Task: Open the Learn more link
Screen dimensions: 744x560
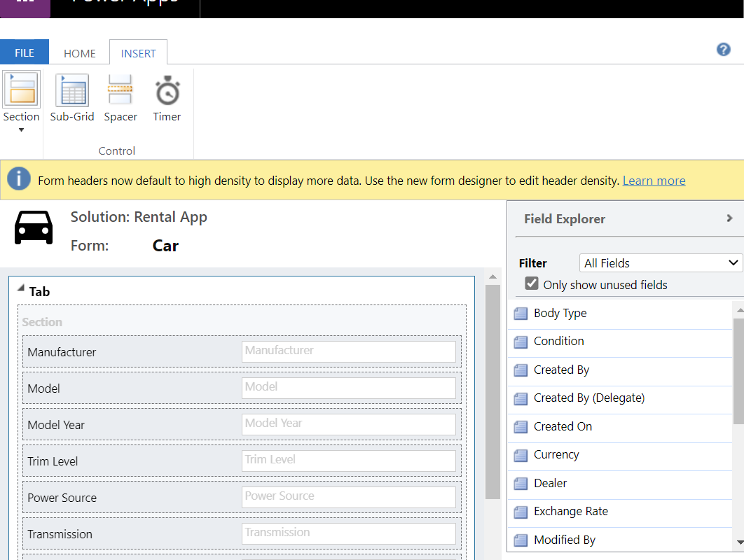Action: [654, 181]
